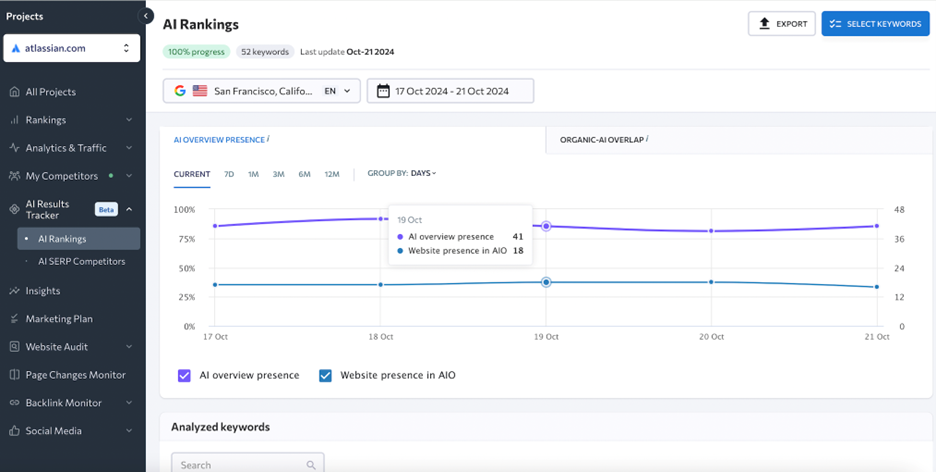Click the Social Media thumbs-up icon
Viewport: 936px width, 472px height.
coord(14,431)
